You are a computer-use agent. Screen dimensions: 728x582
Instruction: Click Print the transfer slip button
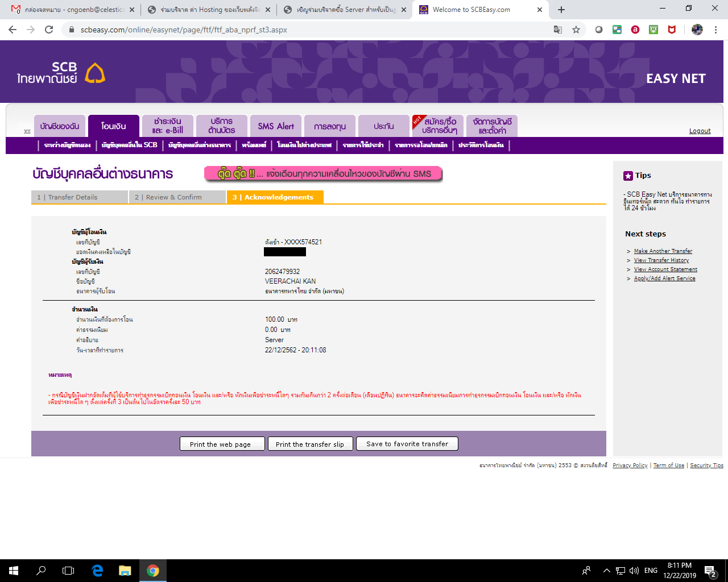[x=310, y=444]
